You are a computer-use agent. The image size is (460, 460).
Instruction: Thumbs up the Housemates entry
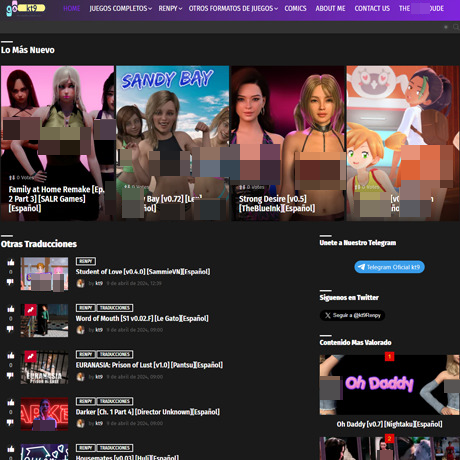(x=11, y=449)
